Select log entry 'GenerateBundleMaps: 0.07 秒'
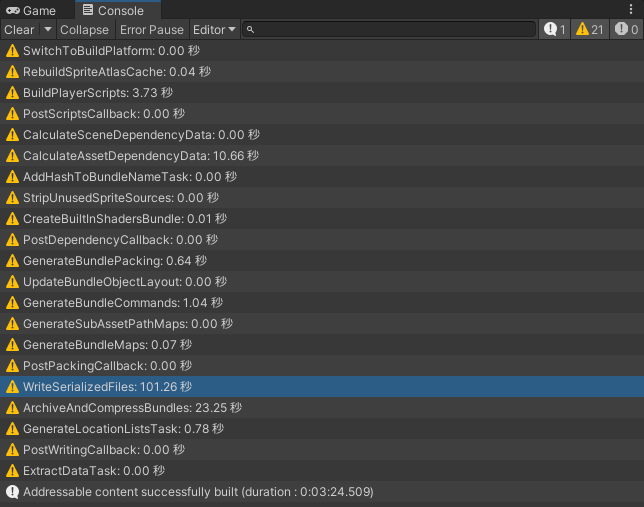 point(322,345)
